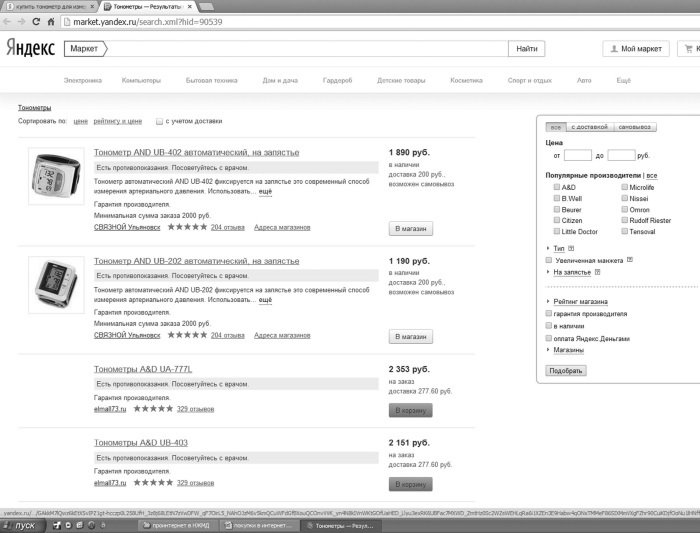Open Windows Пуск start button
The image size is (700, 533).
[22, 525]
